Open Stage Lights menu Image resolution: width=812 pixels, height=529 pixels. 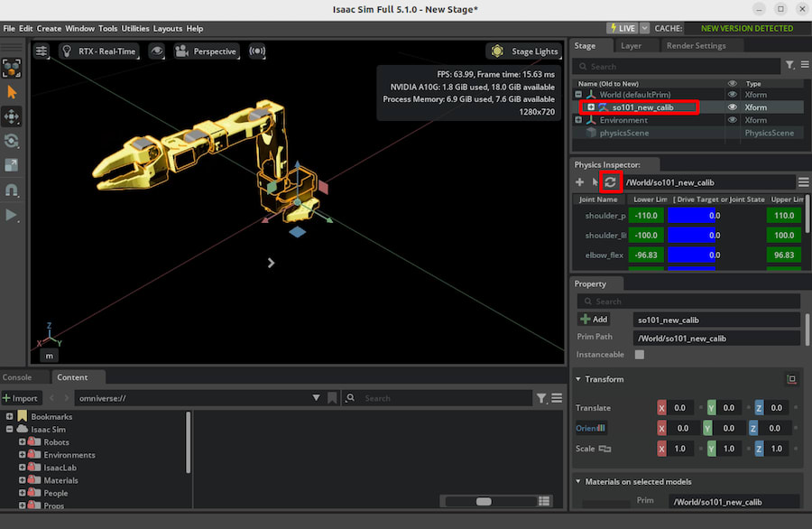click(x=525, y=51)
